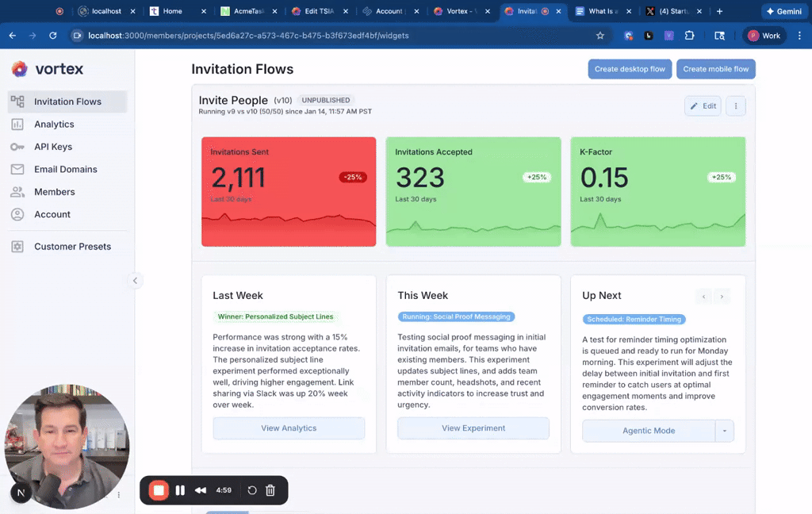Stop the screen recording
This screenshot has width=812, height=514.
pyautogui.click(x=159, y=490)
